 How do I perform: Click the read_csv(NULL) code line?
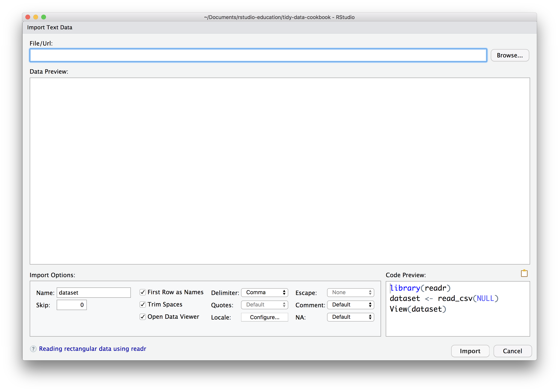click(x=444, y=298)
